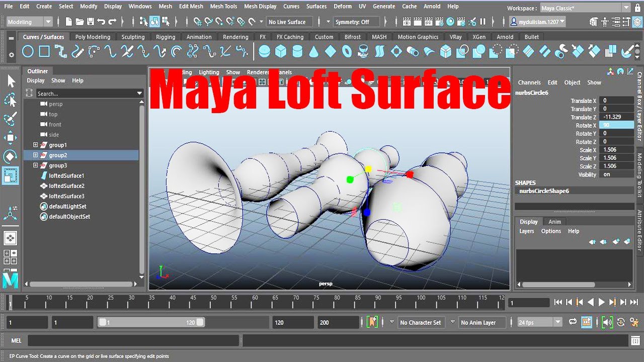The height and width of the screenshot is (362, 644).
Task: Click the account mydulislam.1207 button
Action: [x=538, y=22]
